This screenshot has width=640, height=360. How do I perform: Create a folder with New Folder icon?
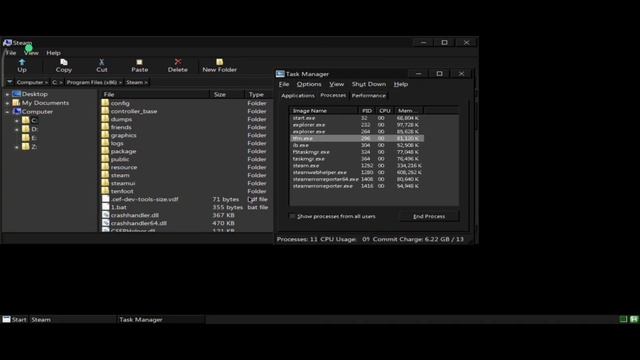pos(220,62)
